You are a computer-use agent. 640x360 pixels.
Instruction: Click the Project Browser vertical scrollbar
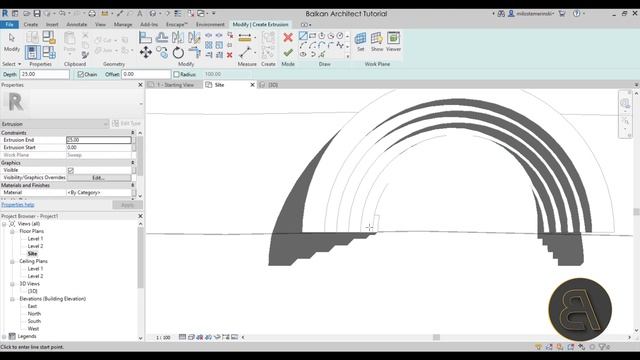pos(140,257)
